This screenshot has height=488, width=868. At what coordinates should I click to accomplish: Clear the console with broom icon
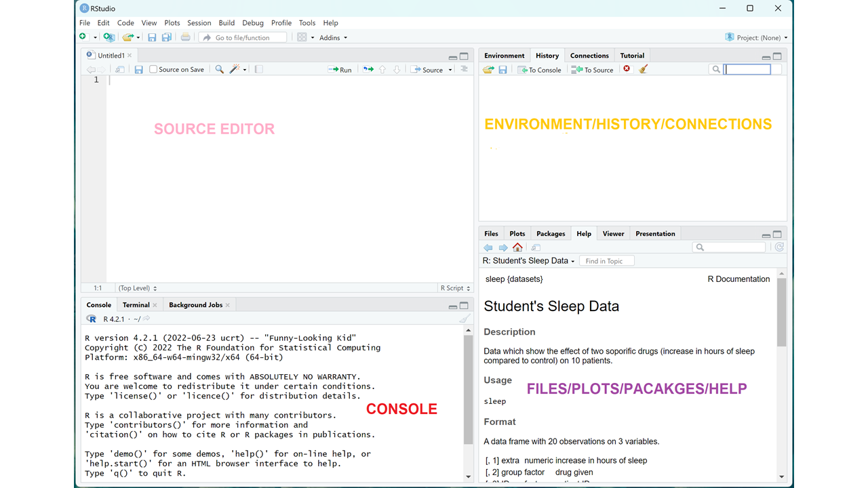[465, 319]
